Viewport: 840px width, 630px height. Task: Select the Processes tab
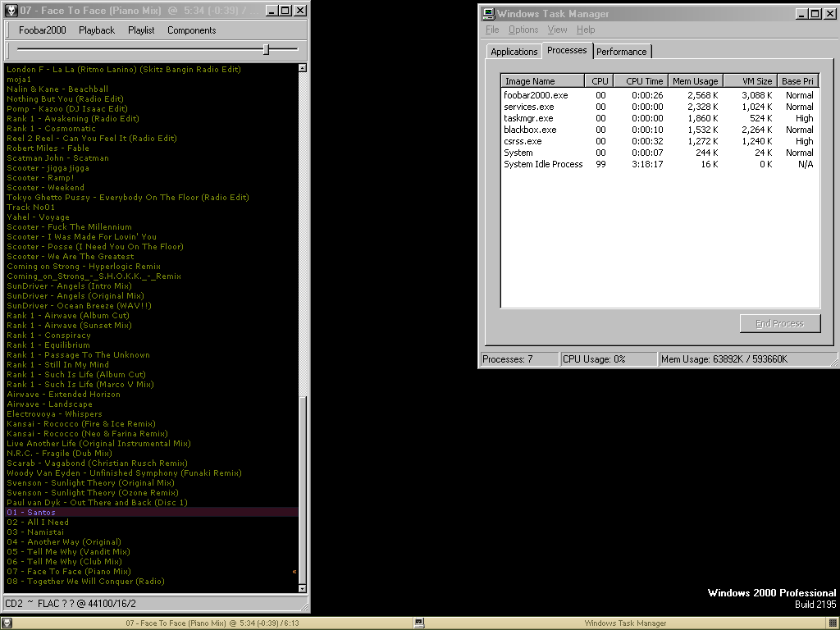click(567, 50)
